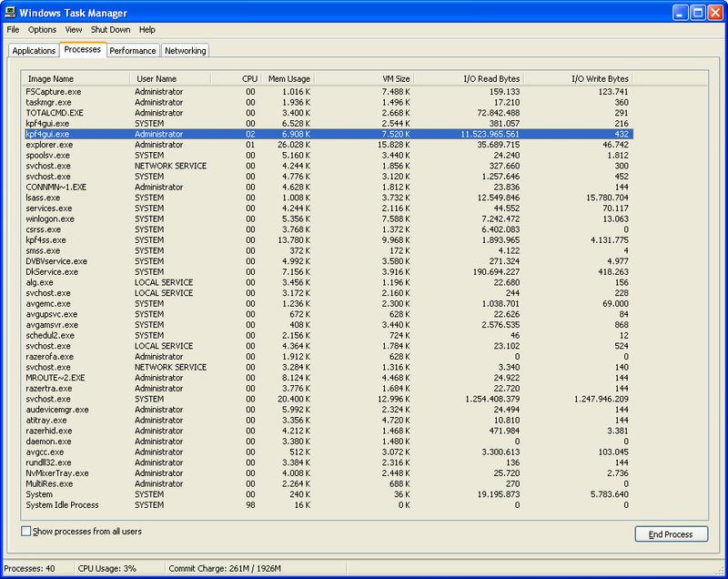Select the alg.exe process
728x579 pixels.
pyautogui.click(x=329, y=283)
